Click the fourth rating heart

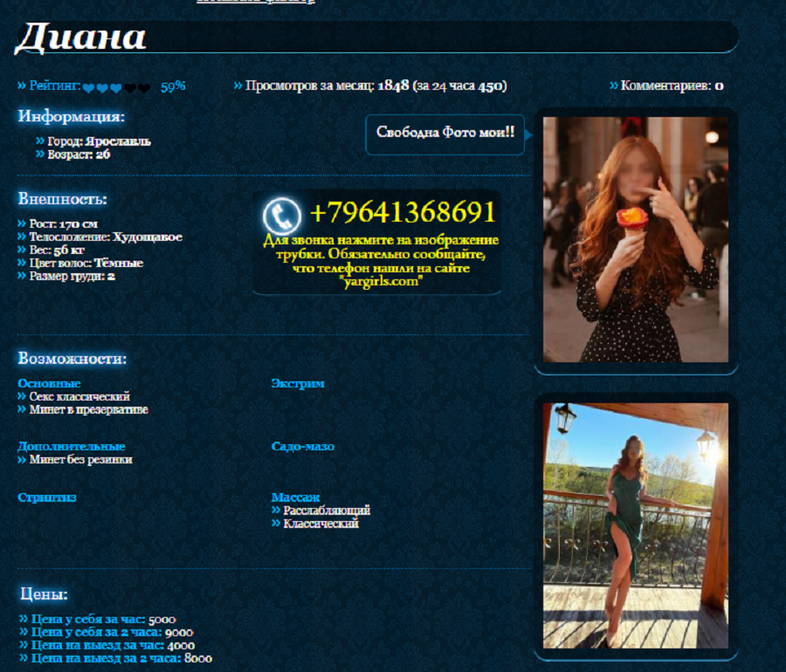click(x=130, y=87)
